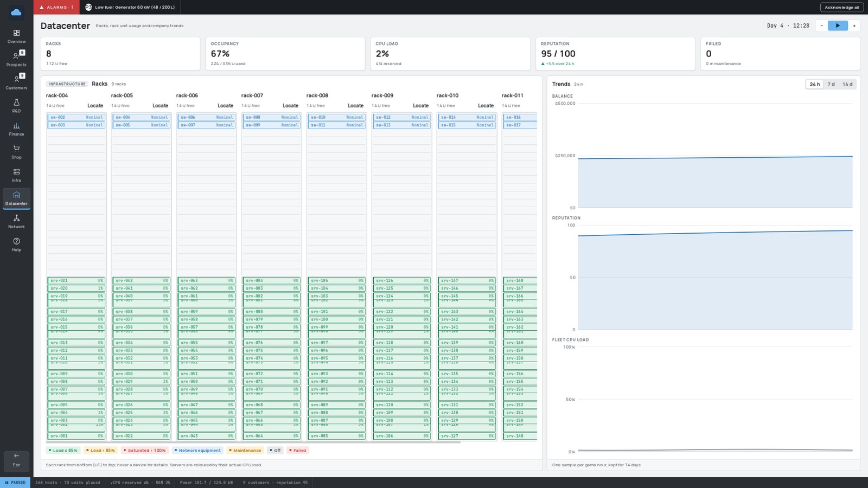The width and height of the screenshot is (868, 488).
Task: Open the R&D flask icon
Action: pos(16,102)
